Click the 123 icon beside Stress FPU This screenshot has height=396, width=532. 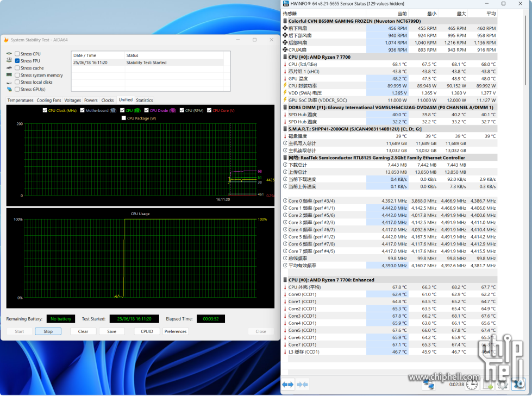click(9, 60)
